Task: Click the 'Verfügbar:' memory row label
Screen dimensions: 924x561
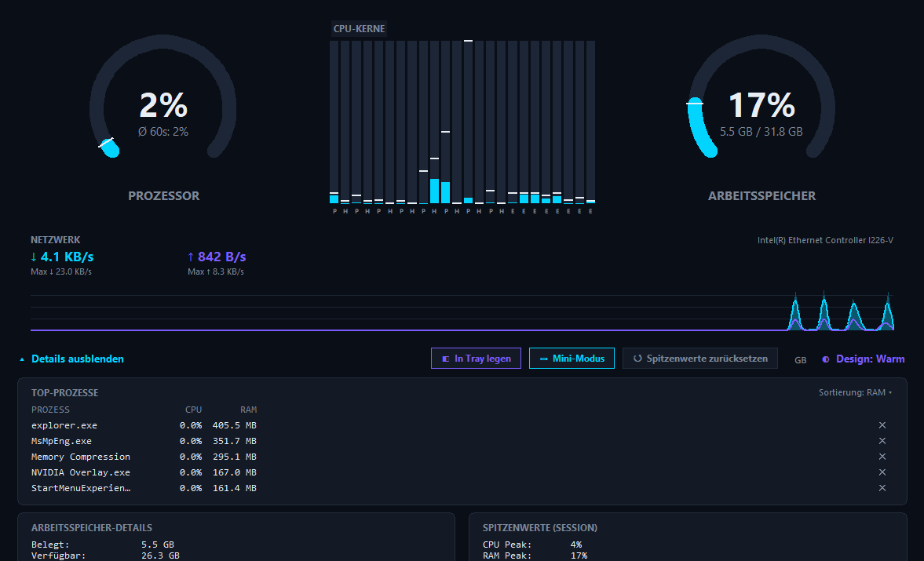Action: [x=58, y=555]
